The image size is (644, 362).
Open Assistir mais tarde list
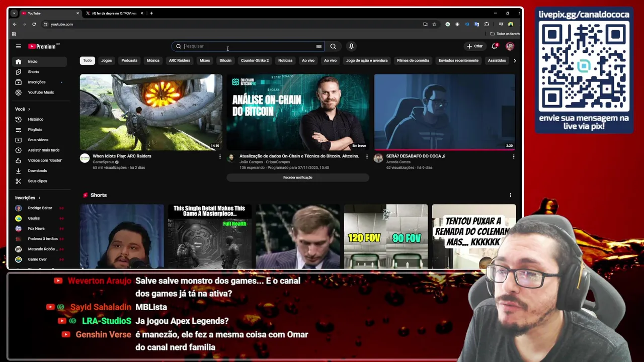[40, 150]
